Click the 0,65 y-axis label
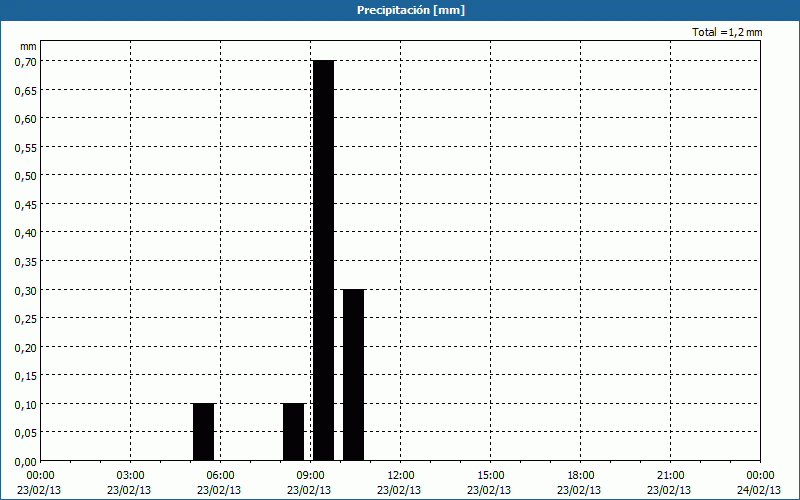 pos(26,90)
